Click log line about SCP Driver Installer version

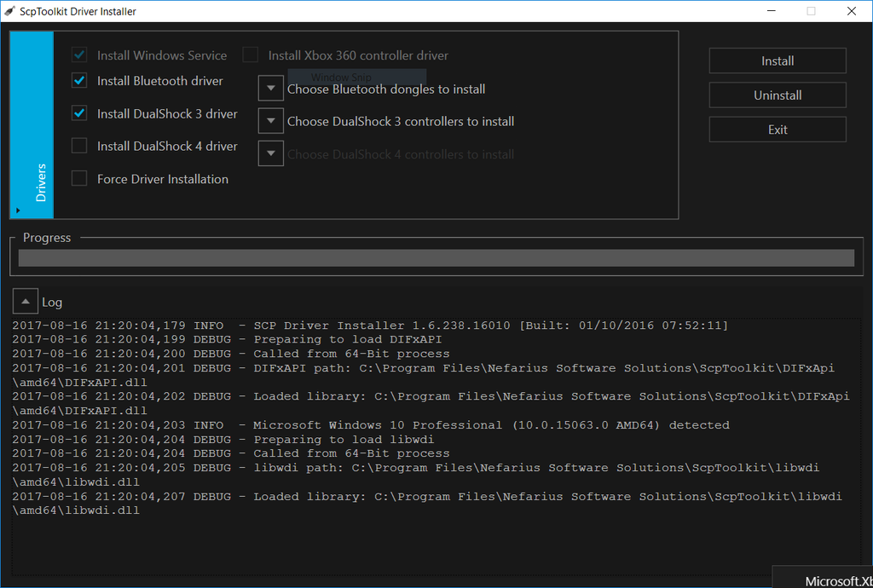(370, 326)
